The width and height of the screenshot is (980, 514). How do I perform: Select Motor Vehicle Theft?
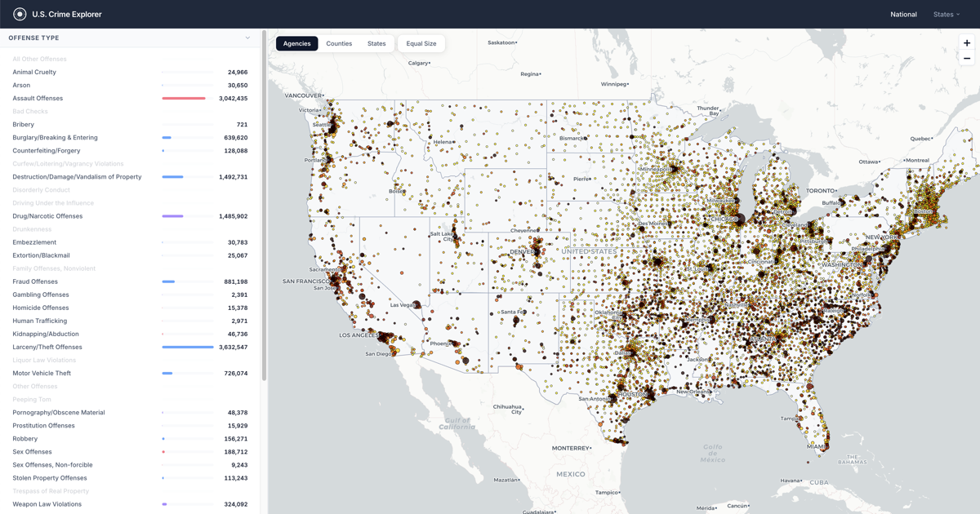[130, 373]
